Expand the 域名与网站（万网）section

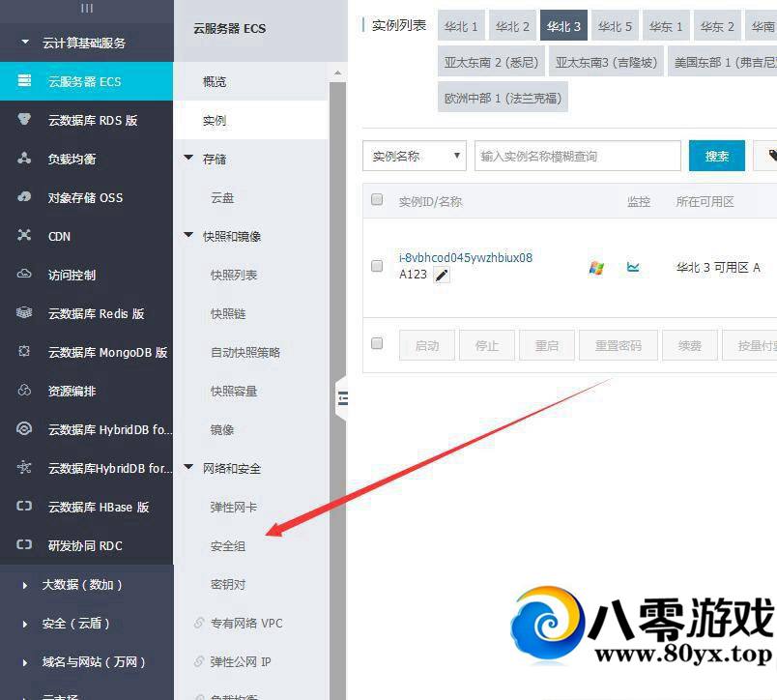(25, 662)
